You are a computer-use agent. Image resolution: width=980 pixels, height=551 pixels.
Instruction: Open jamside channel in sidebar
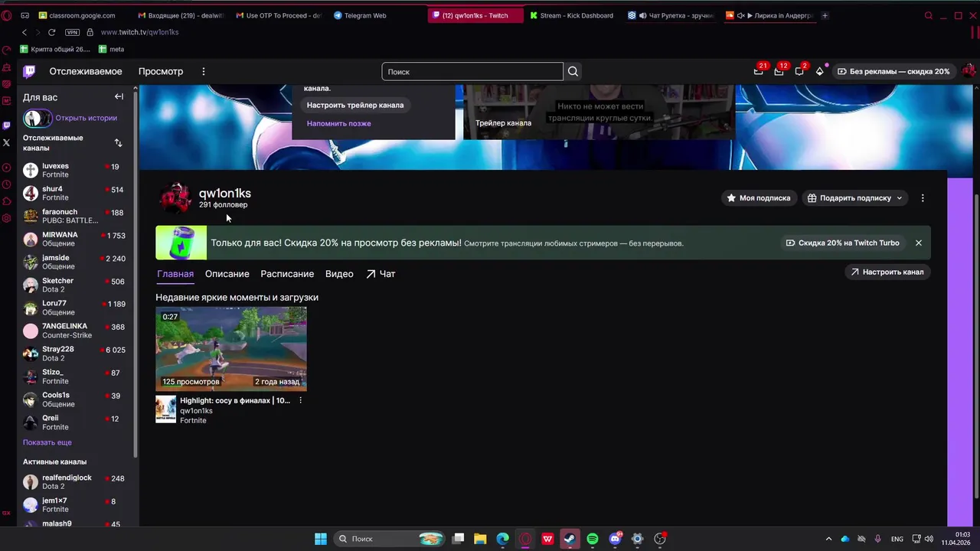[x=77, y=262]
